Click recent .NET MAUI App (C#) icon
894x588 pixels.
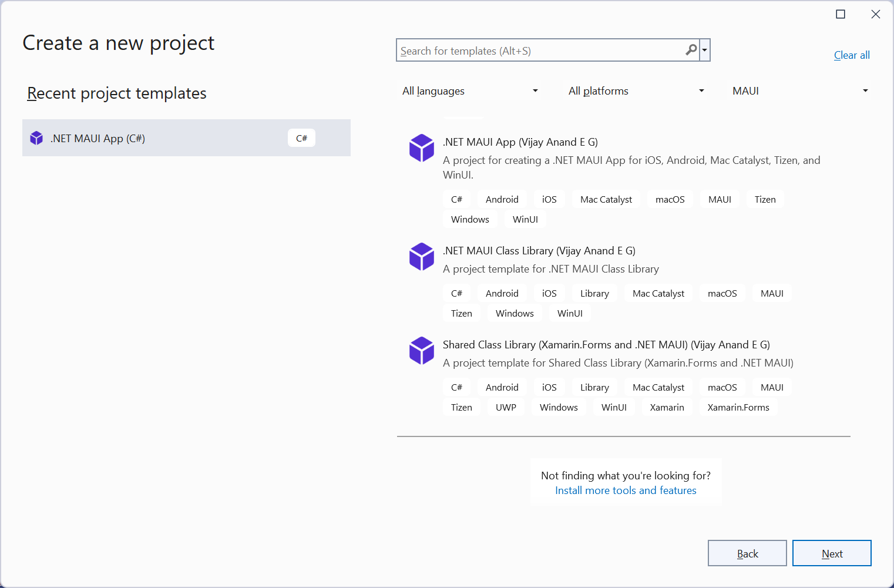pos(36,138)
